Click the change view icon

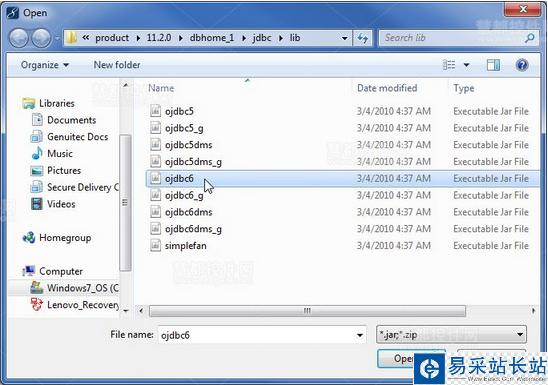(x=449, y=65)
